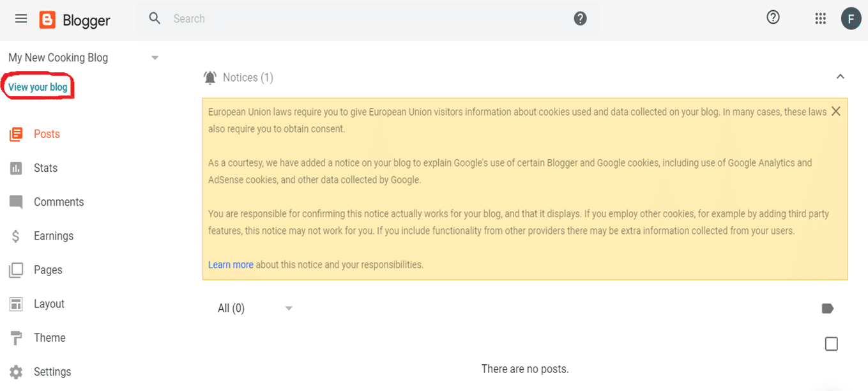
Task: Open Settings in the sidebar
Action: coord(52,372)
